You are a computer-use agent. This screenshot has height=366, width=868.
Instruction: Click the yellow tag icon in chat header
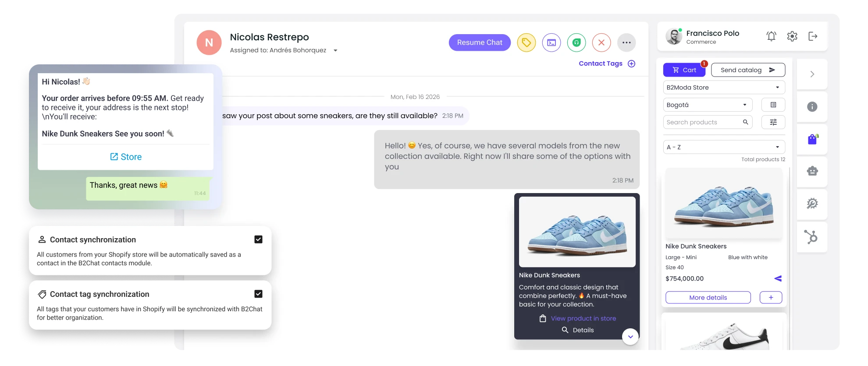[x=526, y=42]
